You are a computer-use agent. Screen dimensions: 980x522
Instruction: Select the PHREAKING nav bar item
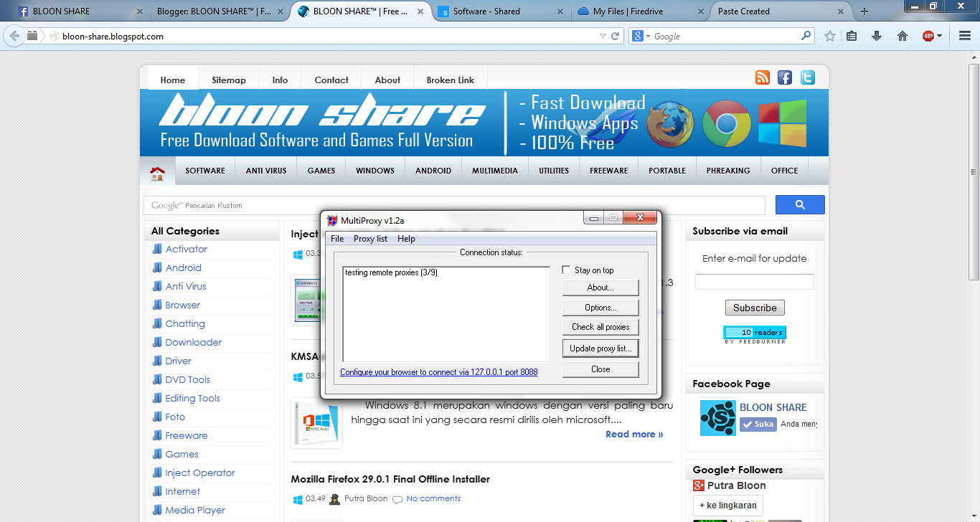pos(728,171)
